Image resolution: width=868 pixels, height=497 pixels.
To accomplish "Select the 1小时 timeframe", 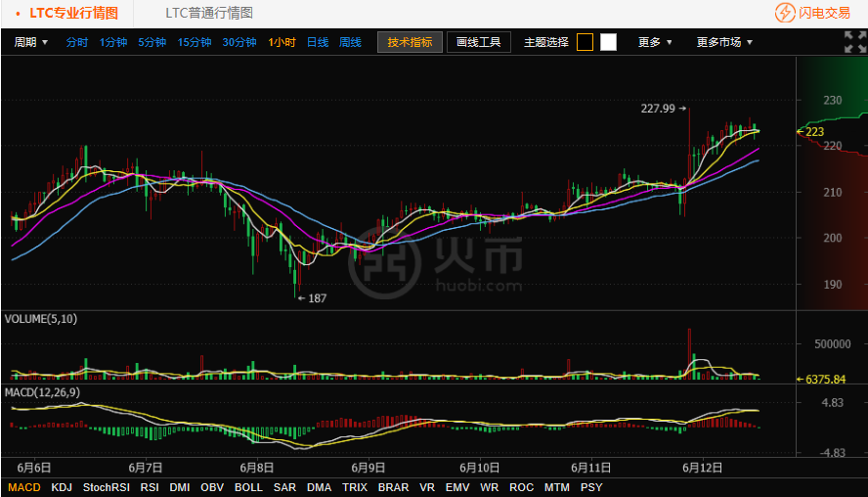I will click(282, 42).
